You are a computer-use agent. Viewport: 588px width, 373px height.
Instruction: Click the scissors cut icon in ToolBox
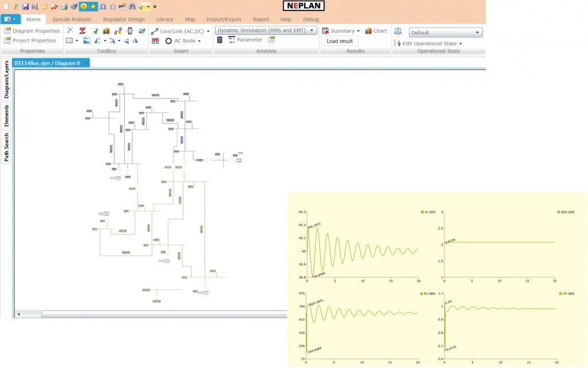(70, 31)
